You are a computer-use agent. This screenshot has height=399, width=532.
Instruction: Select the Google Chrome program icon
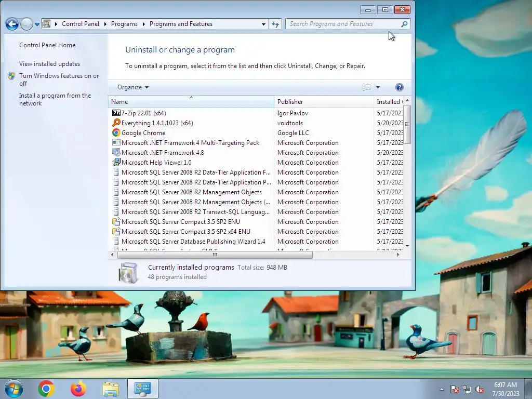coord(116,132)
